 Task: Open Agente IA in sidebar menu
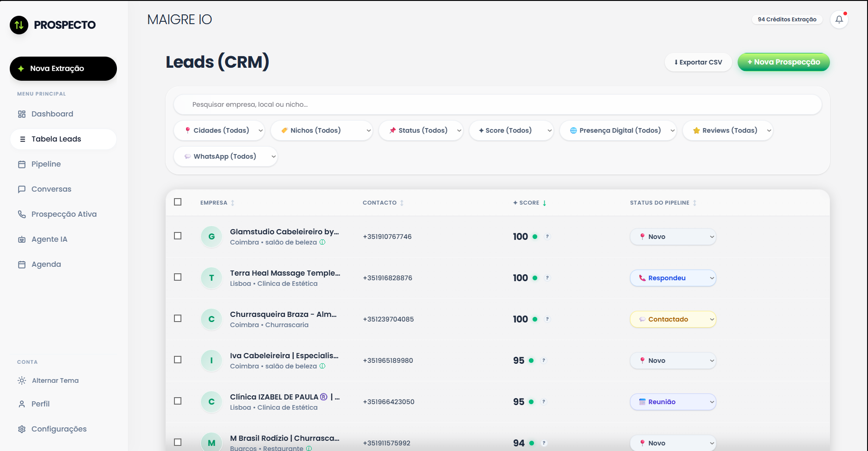pos(63,239)
